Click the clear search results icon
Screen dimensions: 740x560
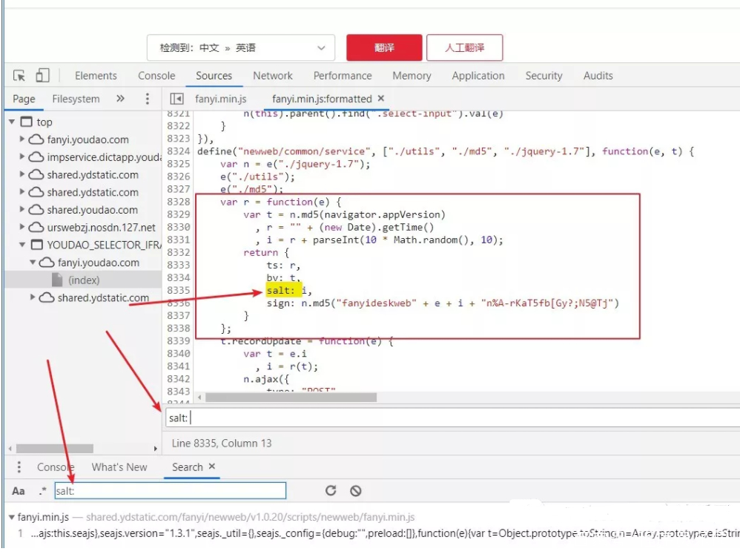tap(356, 490)
